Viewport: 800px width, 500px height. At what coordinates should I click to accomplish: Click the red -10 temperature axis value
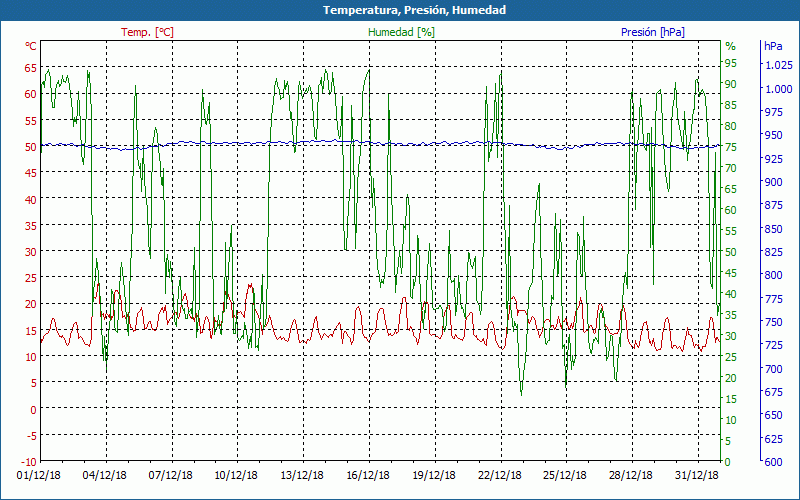point(30,462)
